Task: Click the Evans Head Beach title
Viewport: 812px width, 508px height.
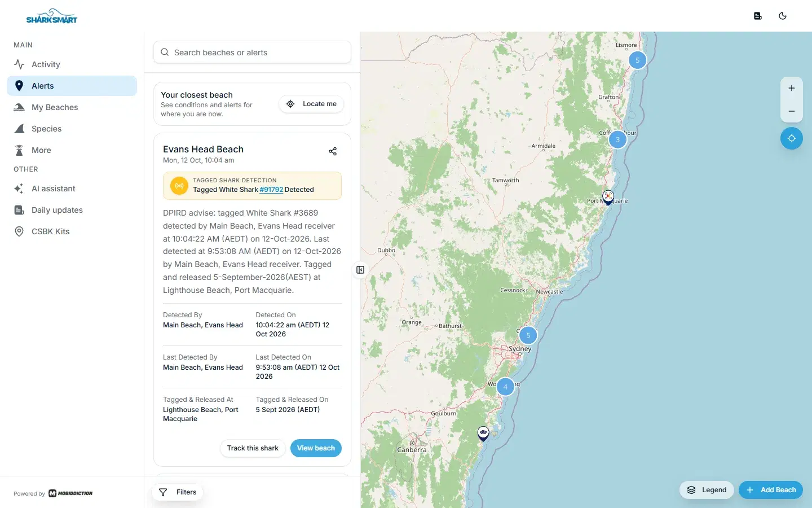Action: coord(203,149)
